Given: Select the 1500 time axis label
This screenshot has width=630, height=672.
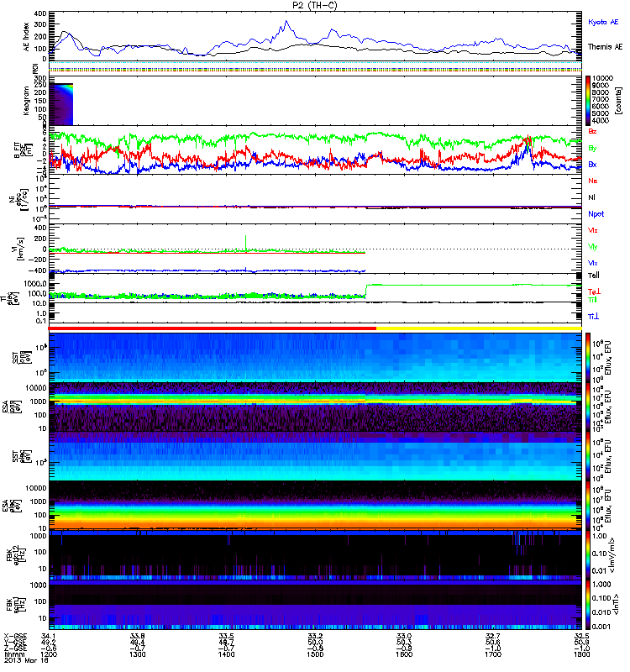Looking at the screenshot, I should pos(315,654).
